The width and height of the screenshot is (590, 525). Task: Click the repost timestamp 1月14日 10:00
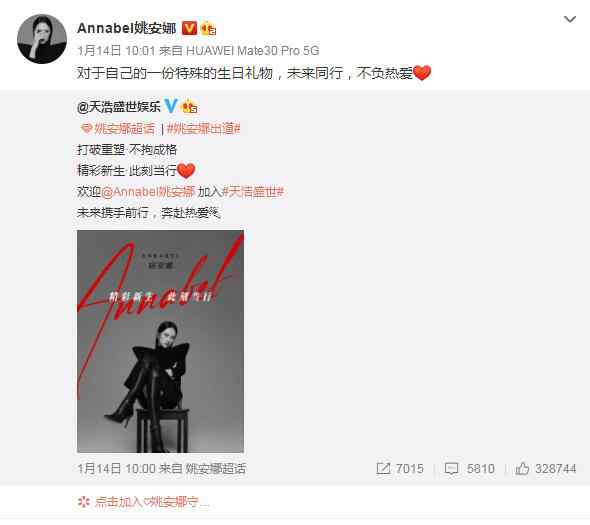pos(116,469)
